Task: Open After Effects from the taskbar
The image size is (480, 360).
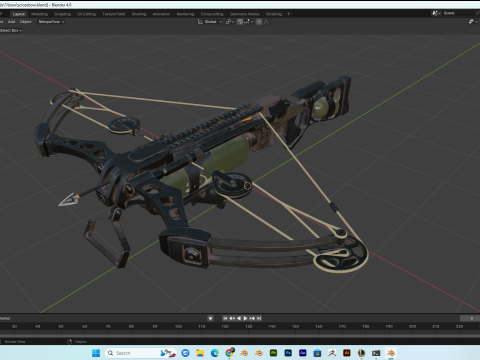Action: click(x=303, y=353)
